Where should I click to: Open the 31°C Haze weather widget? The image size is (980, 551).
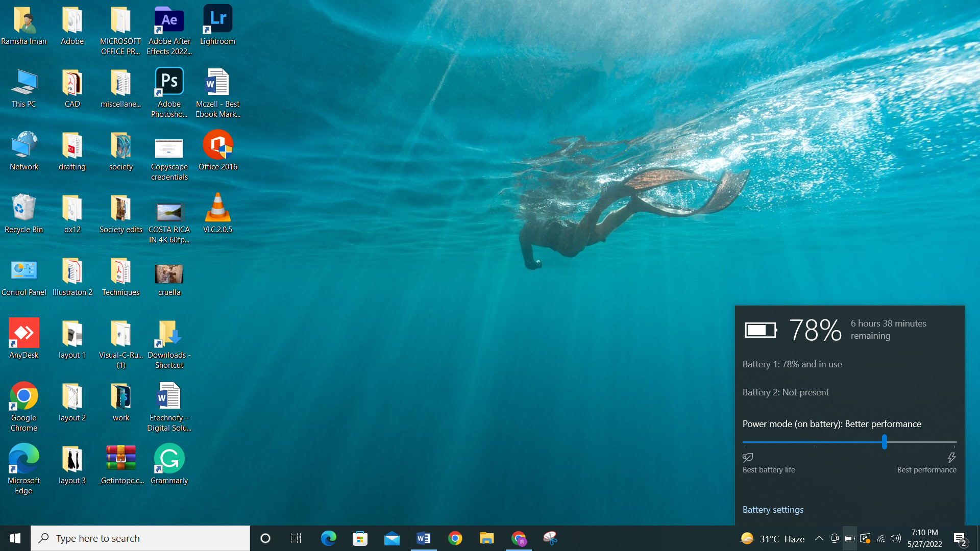tap(772, 539)
